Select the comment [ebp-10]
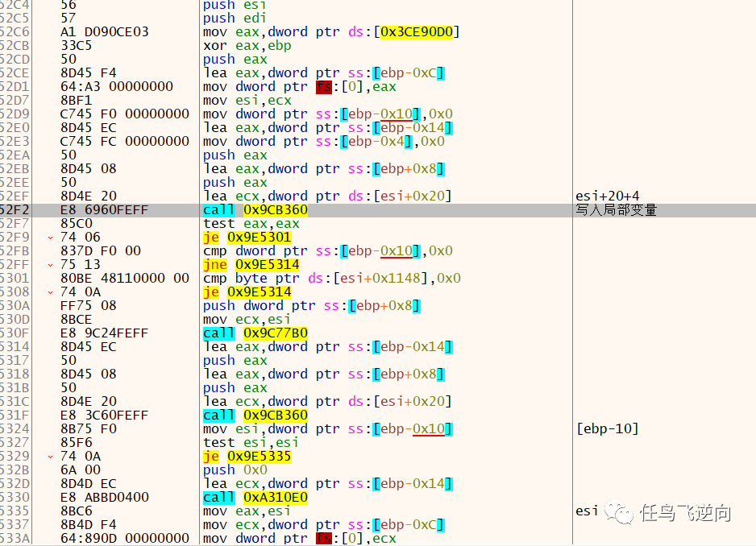 [608, 429]
